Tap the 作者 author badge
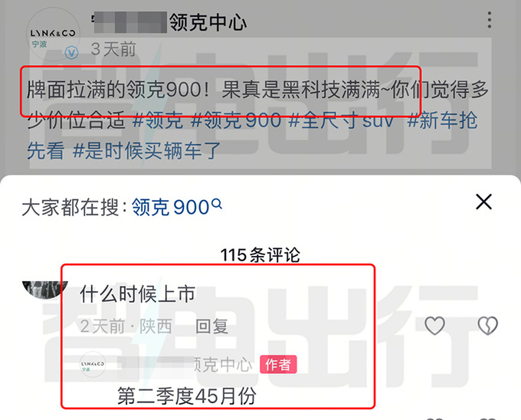The width and height of the screenshot is (521, 420). point(278,365)
